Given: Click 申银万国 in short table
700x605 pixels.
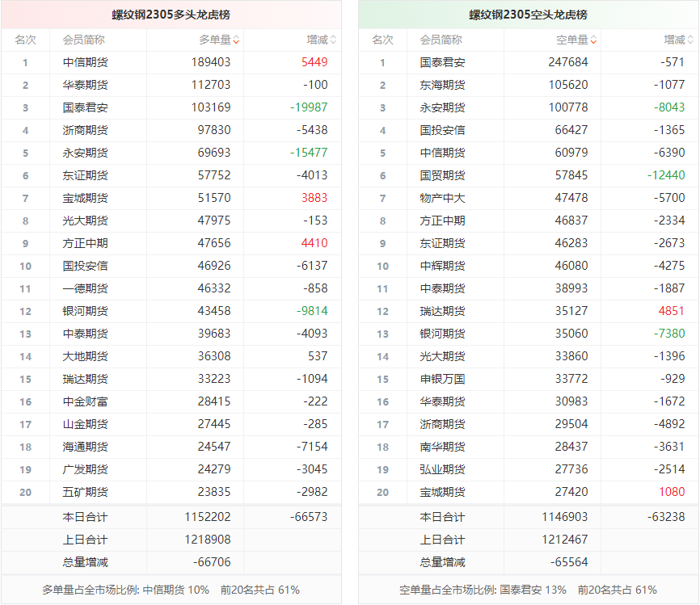Looking at the screenshot, I should [442, 379].
